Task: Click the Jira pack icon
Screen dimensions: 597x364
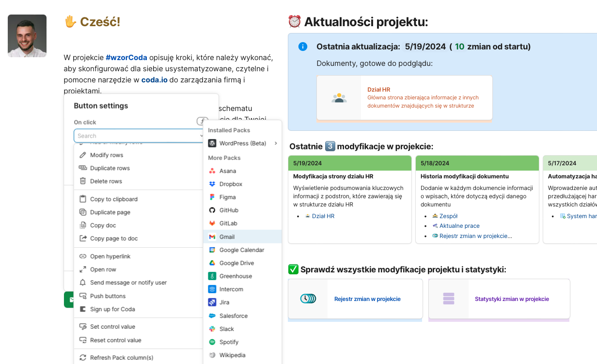Action: (x=212, y=302)
